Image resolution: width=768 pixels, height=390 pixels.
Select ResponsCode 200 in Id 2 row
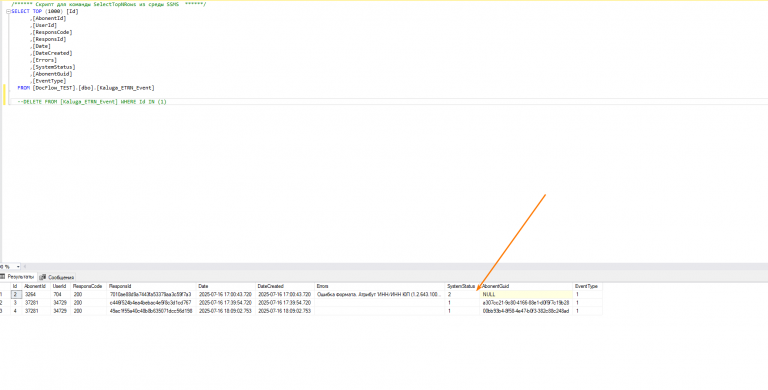point(89,295)
